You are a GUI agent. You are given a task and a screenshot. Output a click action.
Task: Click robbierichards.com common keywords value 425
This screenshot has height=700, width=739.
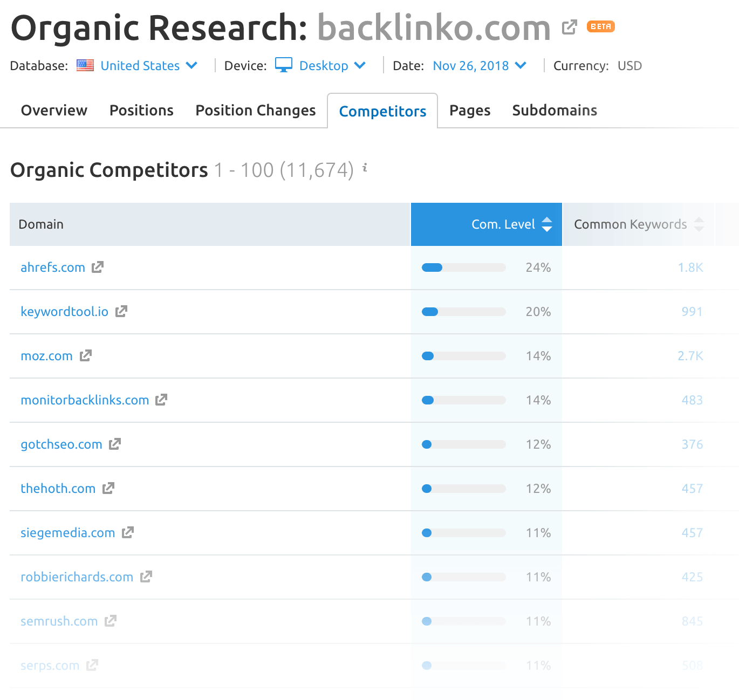(x=692, y=577)
